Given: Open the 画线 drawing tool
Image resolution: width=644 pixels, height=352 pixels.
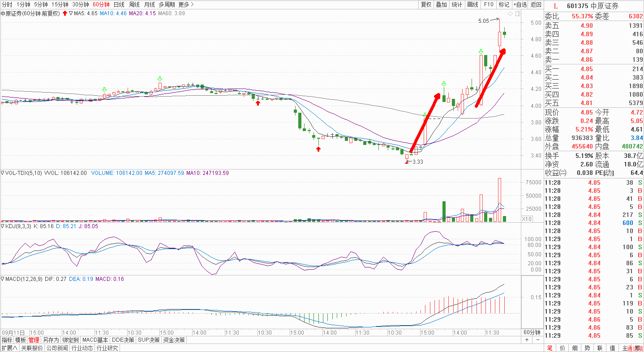Looking at the screenshot, I should [472, 4].
